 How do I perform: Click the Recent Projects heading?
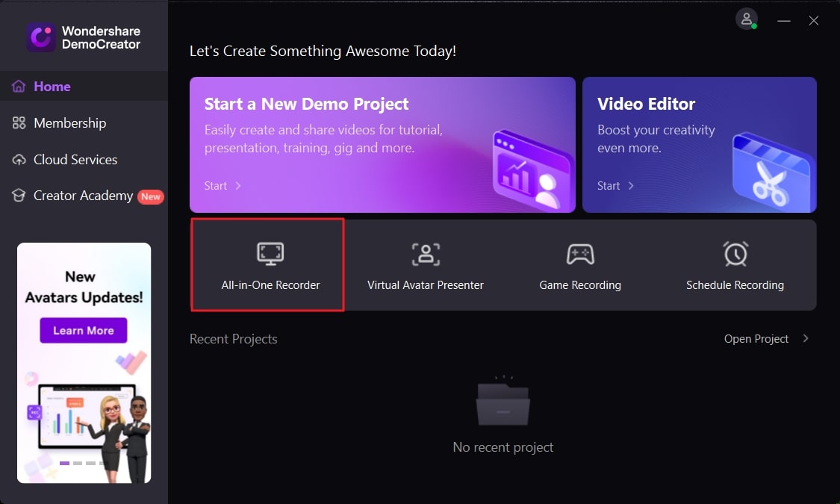click(x=234, y=339)
